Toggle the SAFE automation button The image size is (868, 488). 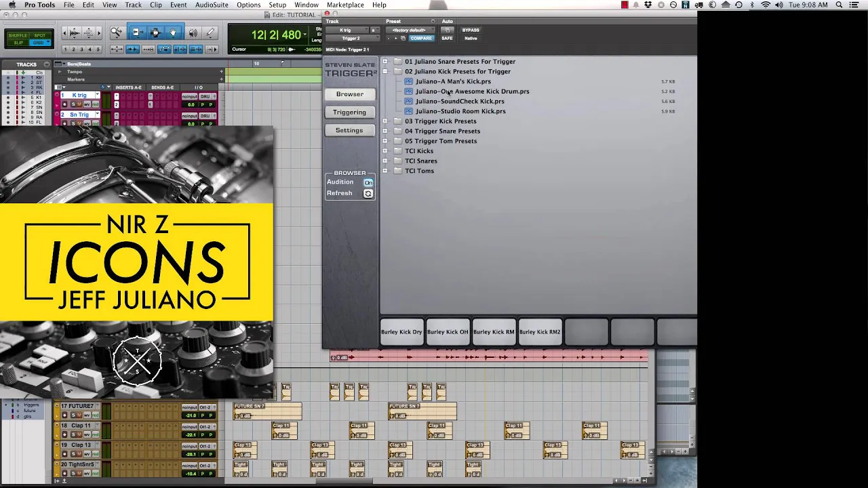[447, 38]
